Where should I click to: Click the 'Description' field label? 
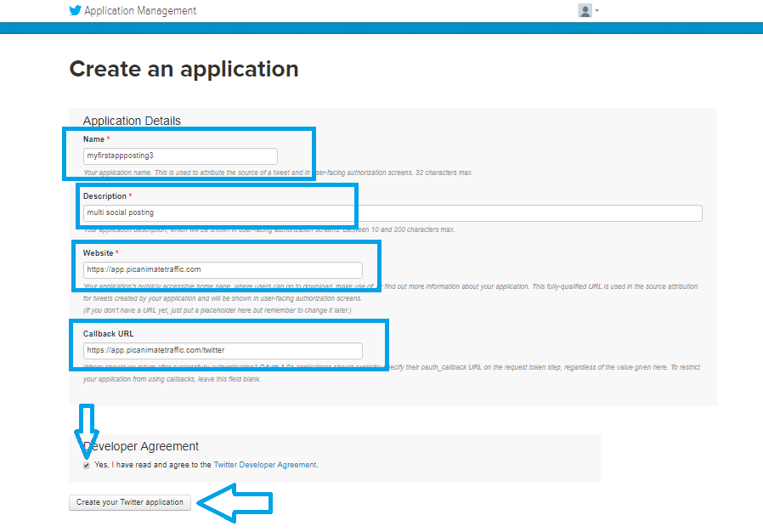click(x=105, y=196)
